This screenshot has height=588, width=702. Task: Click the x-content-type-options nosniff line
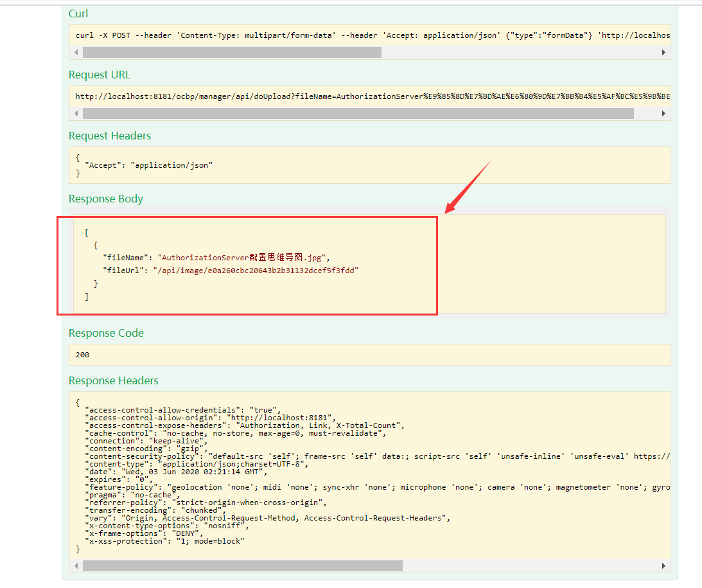(166, 526)
